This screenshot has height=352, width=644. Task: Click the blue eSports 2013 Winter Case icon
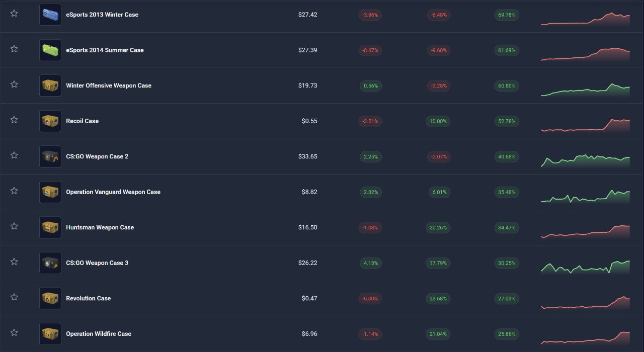50,15
